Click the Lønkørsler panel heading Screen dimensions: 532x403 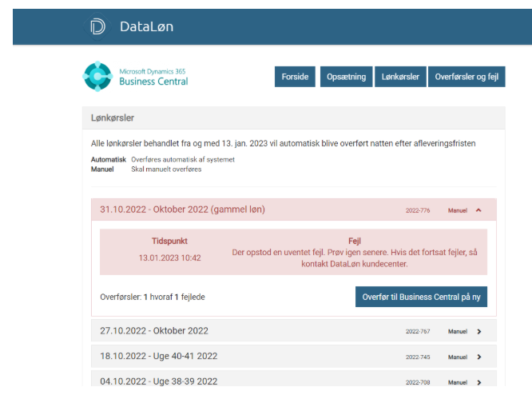[x=113, y=118]
